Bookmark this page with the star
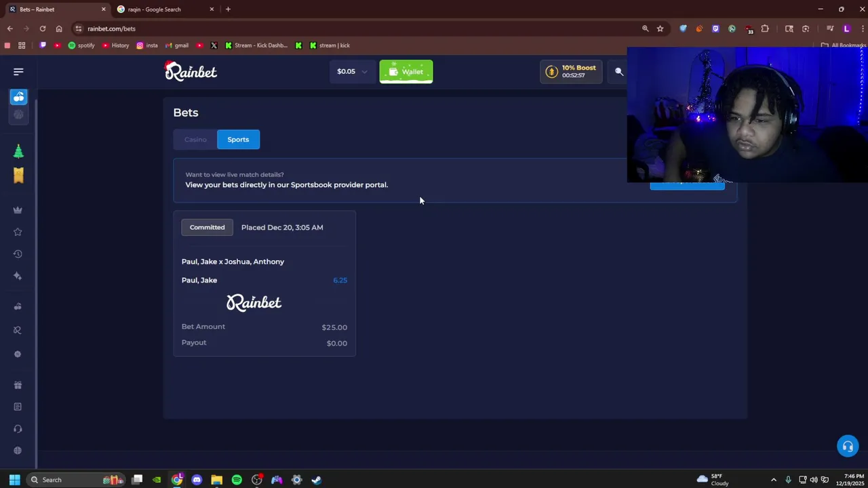The width and height of the screenshot is (868, 488). pos(660,28)
